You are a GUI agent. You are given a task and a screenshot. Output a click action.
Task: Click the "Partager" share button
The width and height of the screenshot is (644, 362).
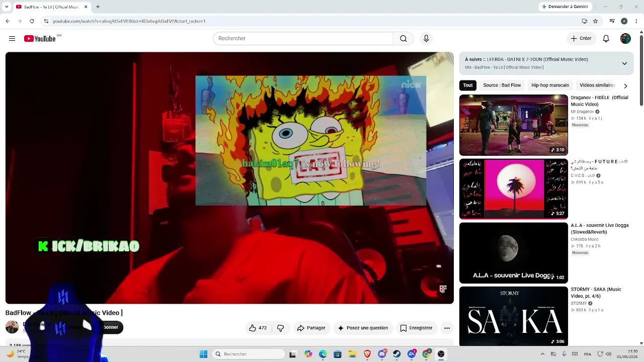(311, 328)
